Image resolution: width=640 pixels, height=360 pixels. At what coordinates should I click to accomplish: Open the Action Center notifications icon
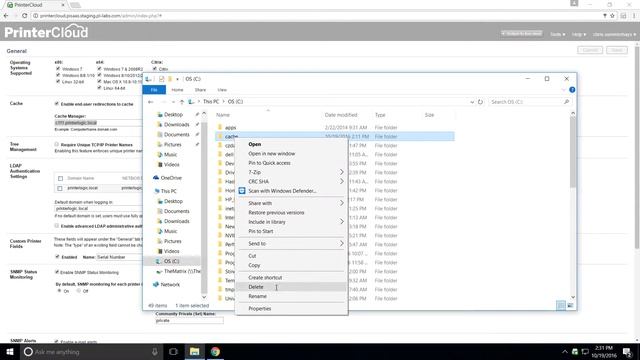click(x=627, y=351)
